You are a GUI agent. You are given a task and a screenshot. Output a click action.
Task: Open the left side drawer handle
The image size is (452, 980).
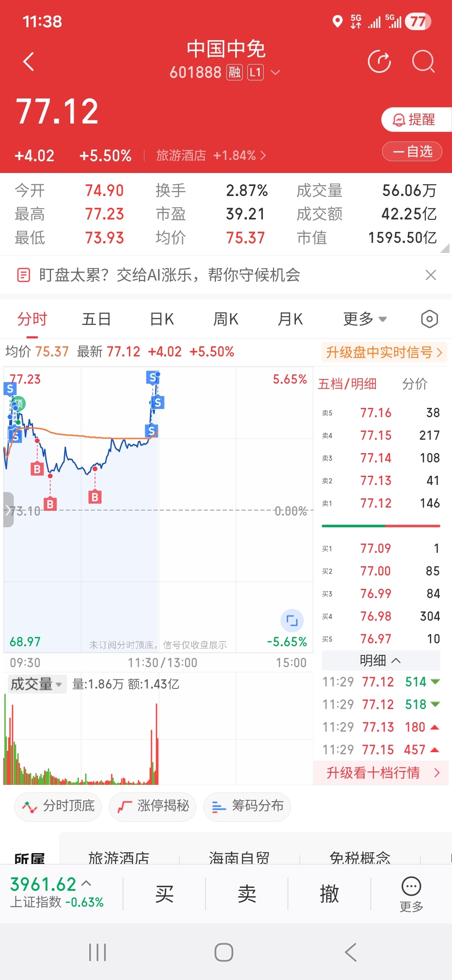click(x=8, y=510)
